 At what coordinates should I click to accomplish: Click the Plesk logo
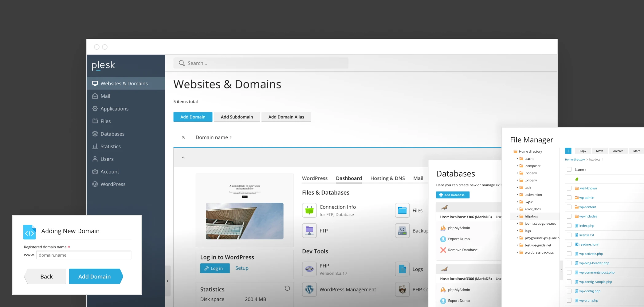103,65
